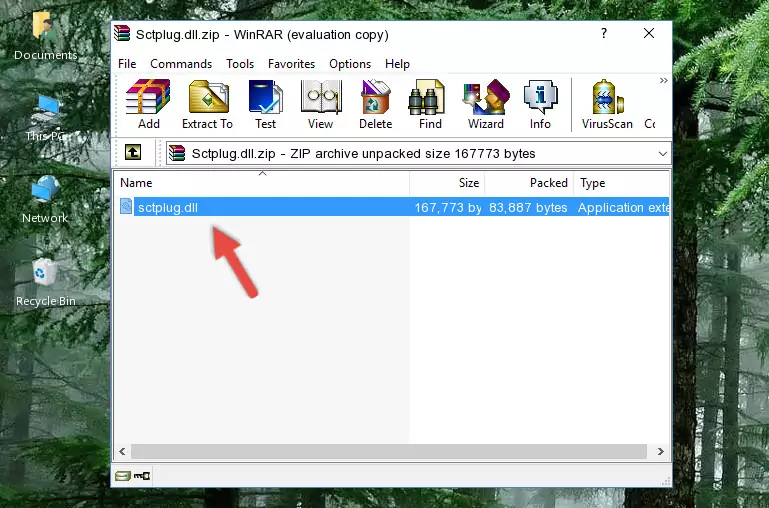The image size is (769, 508).
Task: Open the Tools menu
Action: point(240,64)
